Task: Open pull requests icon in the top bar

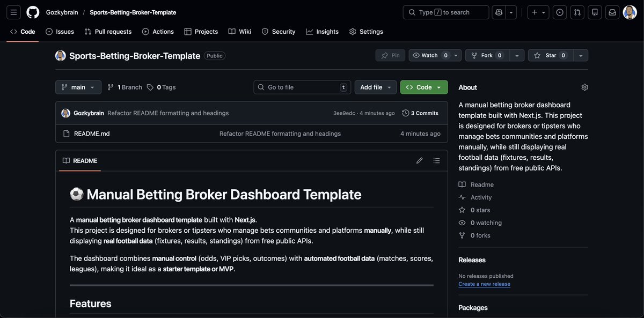Action: (576, 11)
